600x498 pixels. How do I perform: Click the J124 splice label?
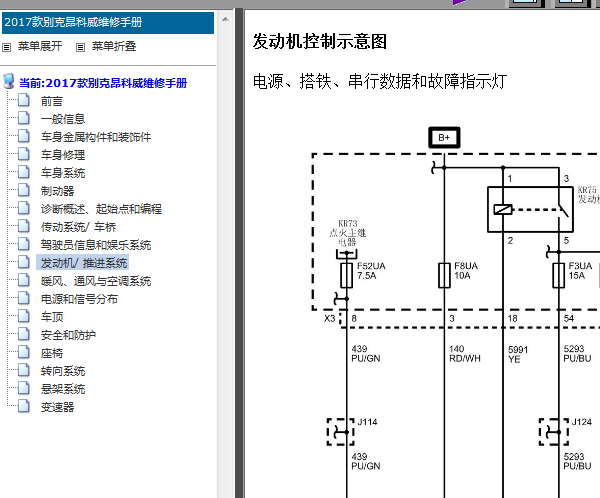click(582, 422)
